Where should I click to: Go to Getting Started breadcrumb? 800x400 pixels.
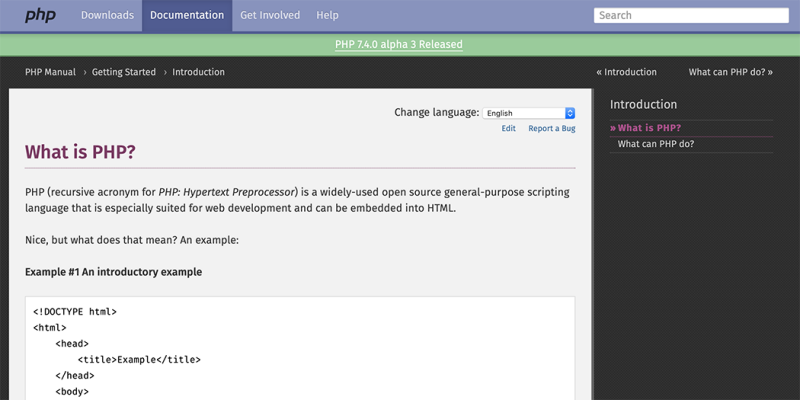(124, 72)
